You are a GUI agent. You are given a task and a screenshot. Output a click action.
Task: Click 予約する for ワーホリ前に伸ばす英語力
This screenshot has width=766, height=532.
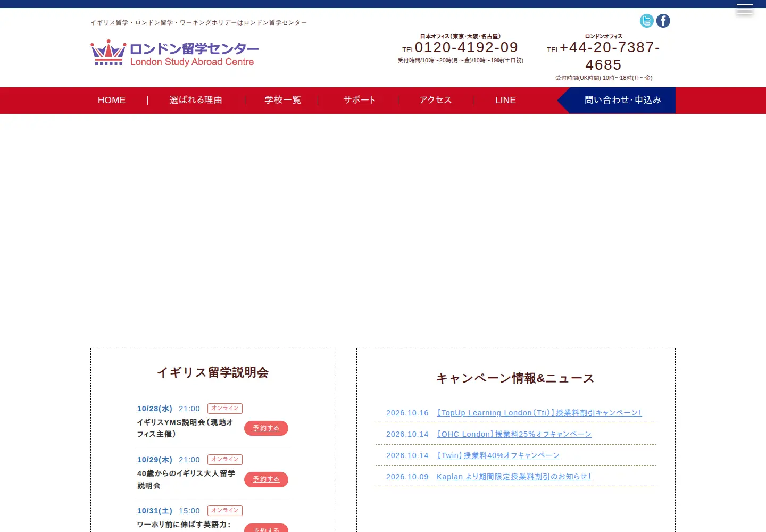coord(266,528)
